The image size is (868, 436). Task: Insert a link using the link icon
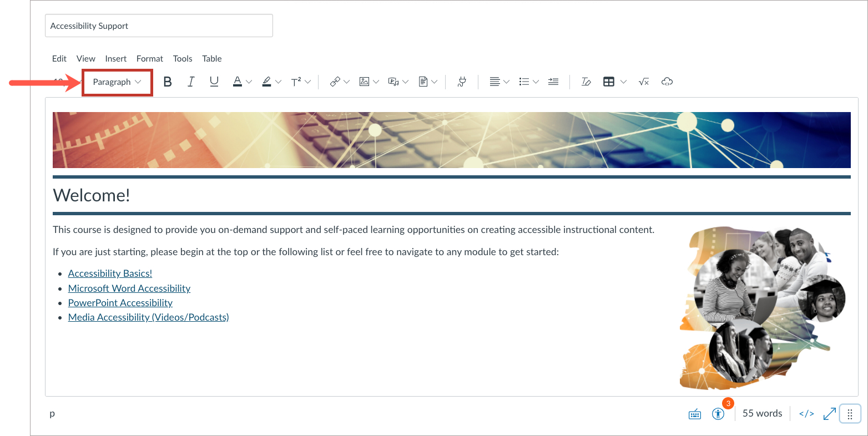[335, 82]
